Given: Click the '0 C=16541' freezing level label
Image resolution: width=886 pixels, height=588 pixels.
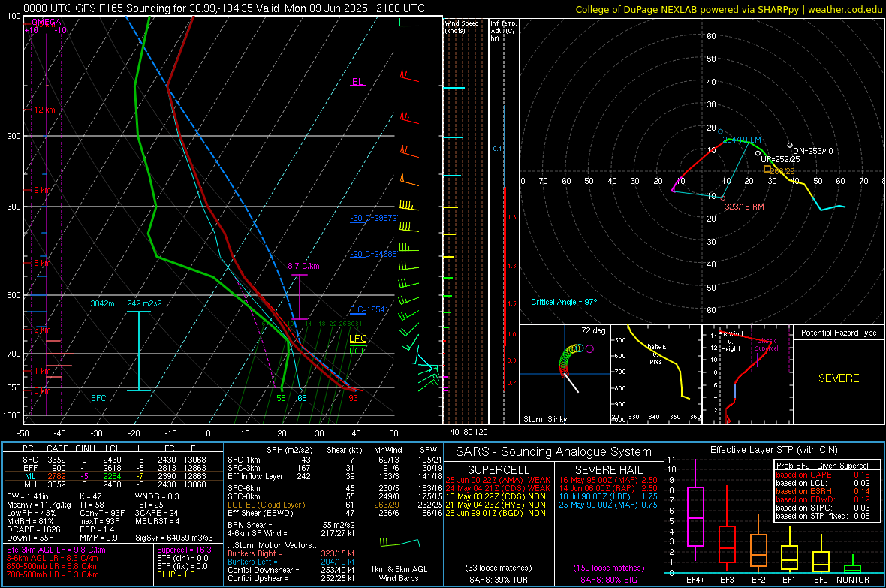Looking at the screenshot, I should coord(369,309).
